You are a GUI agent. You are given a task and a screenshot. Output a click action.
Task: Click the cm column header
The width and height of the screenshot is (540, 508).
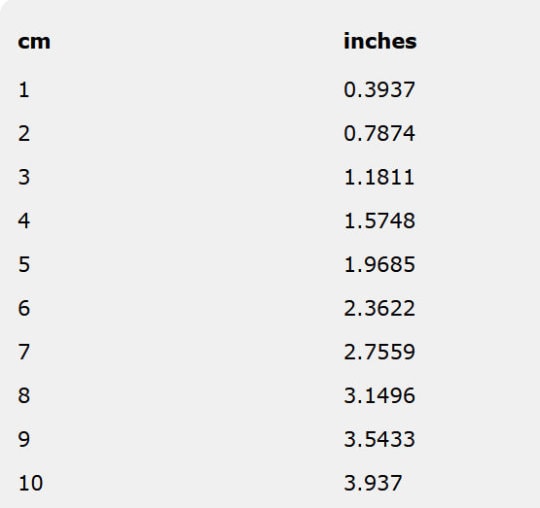point(34,42)
